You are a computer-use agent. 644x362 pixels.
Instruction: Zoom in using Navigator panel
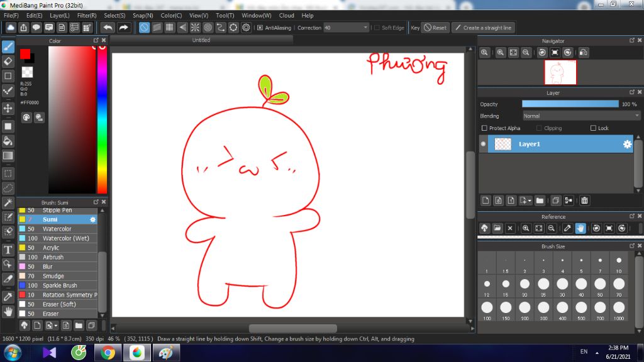(500, 53)
